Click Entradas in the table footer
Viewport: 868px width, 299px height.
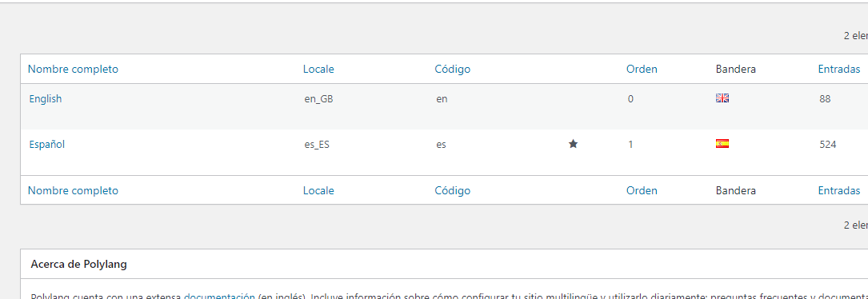[839, 190]
